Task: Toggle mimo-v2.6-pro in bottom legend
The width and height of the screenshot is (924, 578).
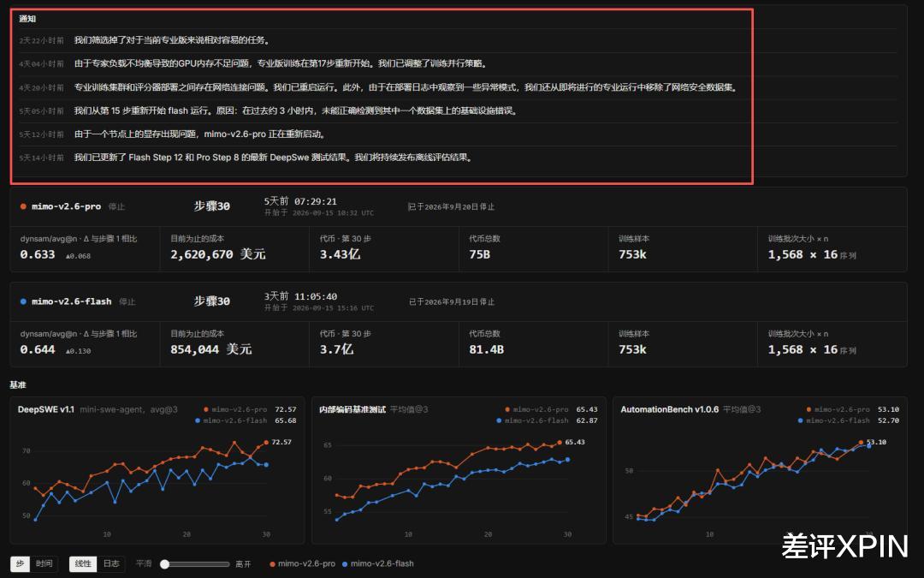Action: [302, 563]
